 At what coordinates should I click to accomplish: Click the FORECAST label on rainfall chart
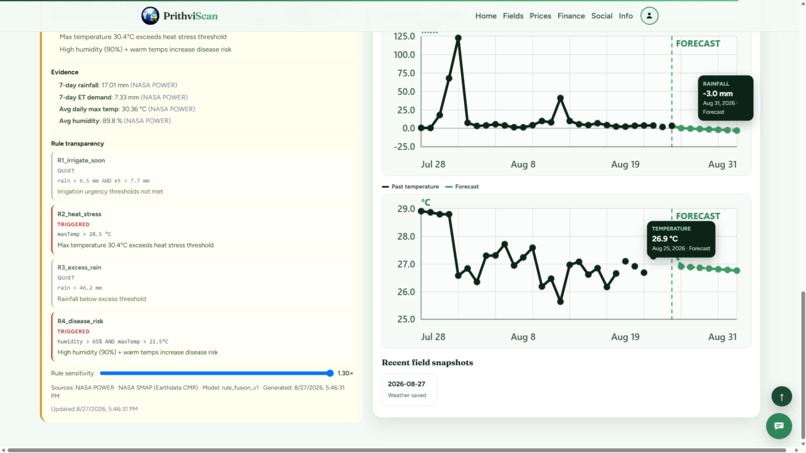pos(698,44)
